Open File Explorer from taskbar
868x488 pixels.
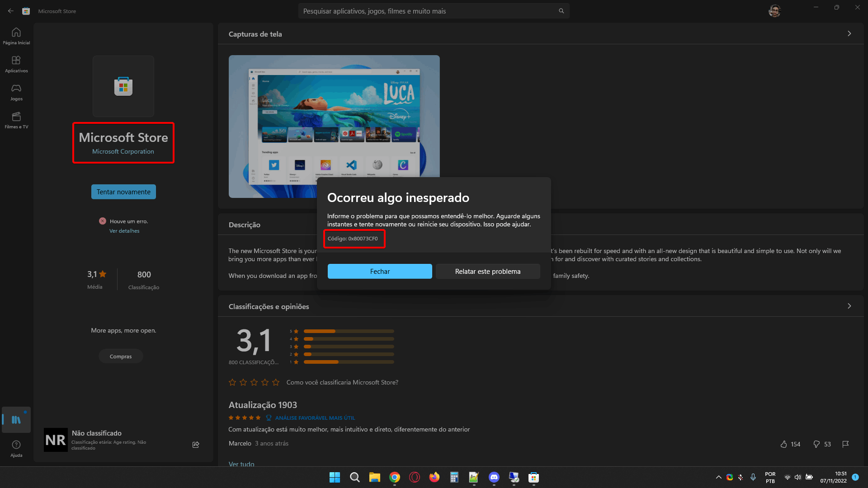coord(375,477)
